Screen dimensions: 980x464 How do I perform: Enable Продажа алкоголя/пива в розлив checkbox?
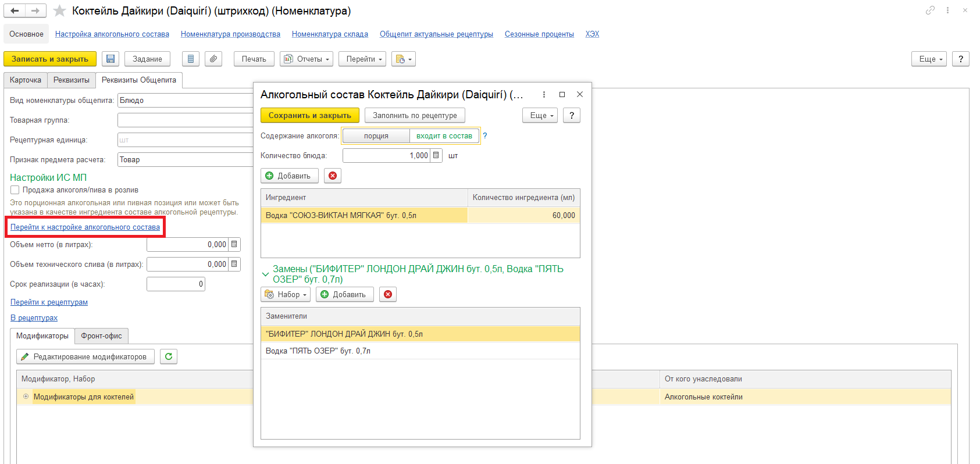(x=15, y=190)
